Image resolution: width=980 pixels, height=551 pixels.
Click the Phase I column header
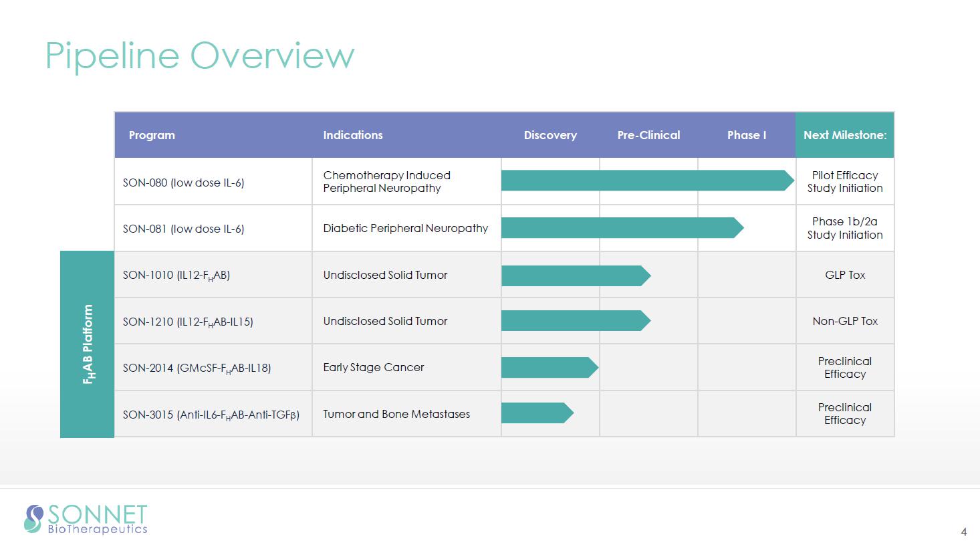(x=746, y=135)
